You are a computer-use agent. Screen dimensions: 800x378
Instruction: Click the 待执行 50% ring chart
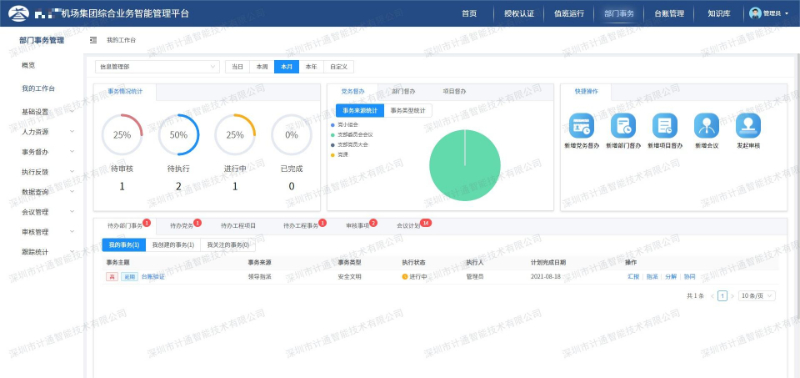[x=179, y=135]
